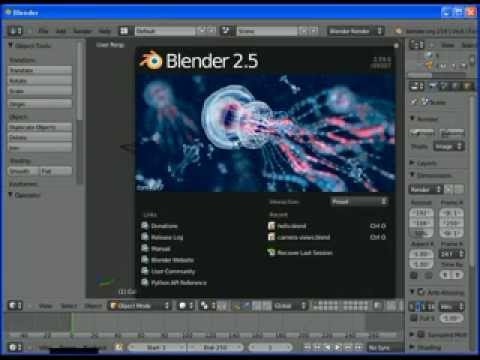
Task: Open the Global orientation dropdown
Action: click(290, 306)
